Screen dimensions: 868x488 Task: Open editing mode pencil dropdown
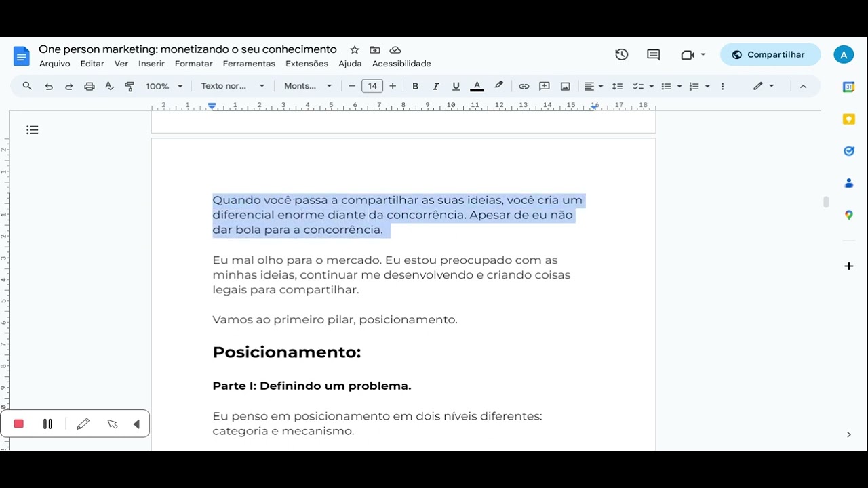764,86
